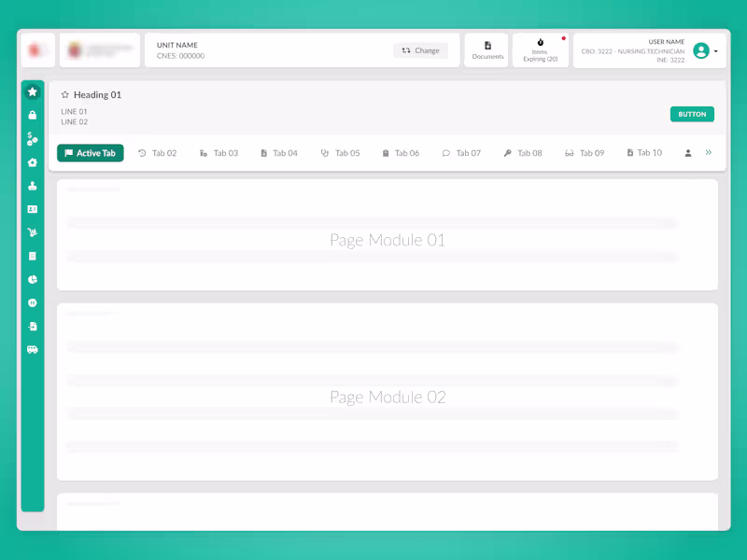747x560 pixels.
Task: Select the star favorites icon in the sidebar
Action: (33, 91)
